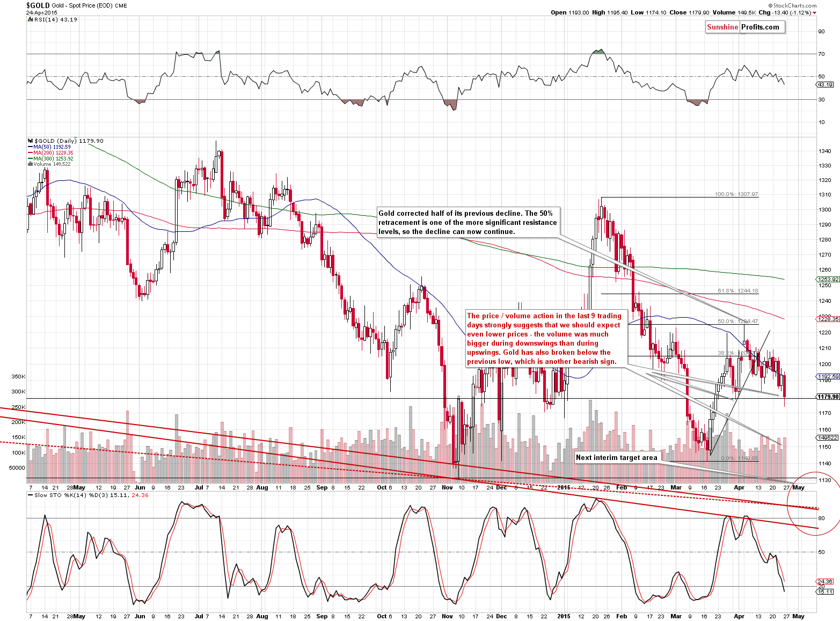Click the Sunshine Profits.com logo box
This screenshot has height=621, width=840.
745,27
